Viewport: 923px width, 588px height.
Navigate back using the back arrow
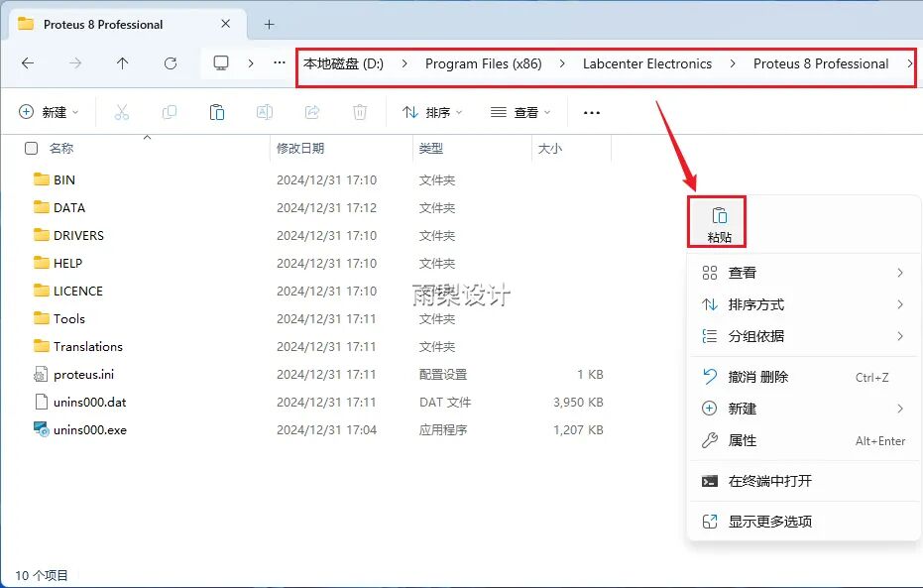pyautogui.click(x=28, y=63)
